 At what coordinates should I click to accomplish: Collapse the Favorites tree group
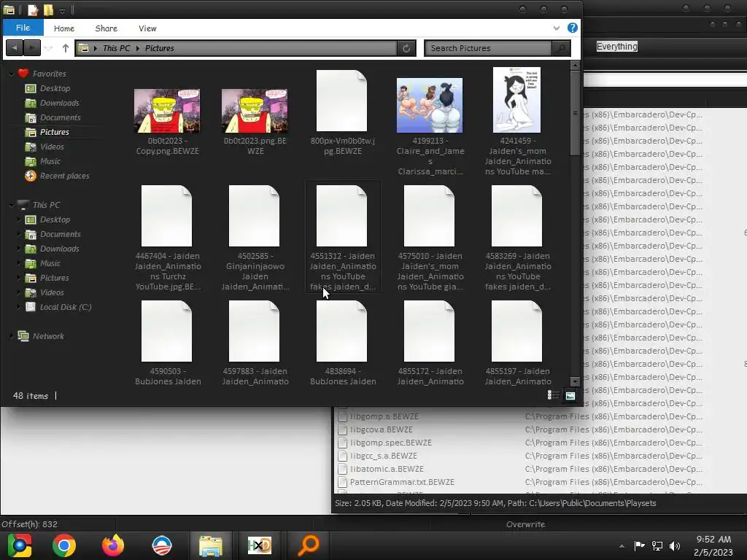(x=11, y=74)
